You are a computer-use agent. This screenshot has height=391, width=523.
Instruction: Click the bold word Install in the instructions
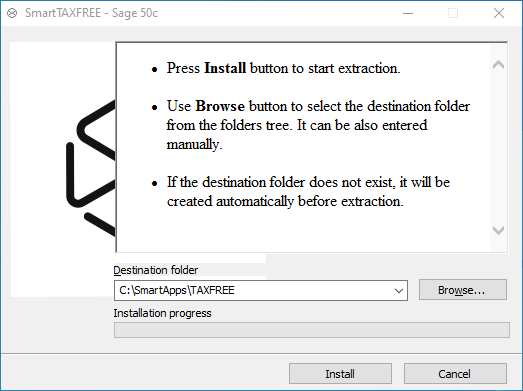[x=225, y=68]
